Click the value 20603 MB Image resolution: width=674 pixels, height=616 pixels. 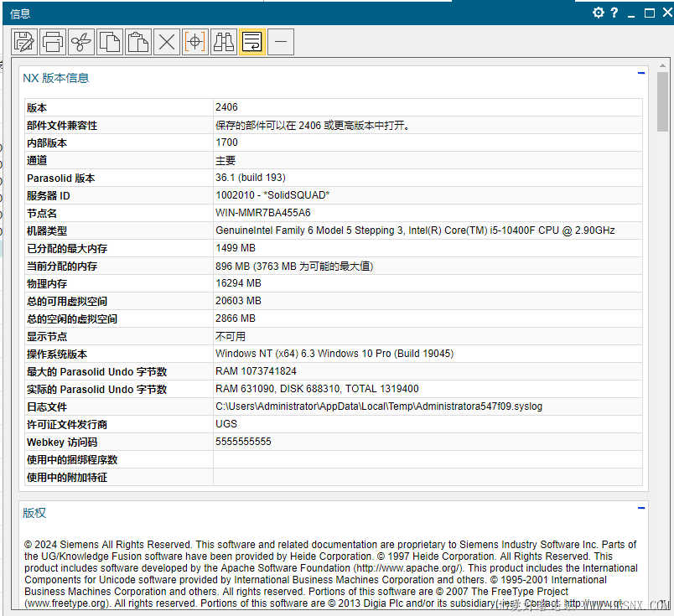pos(238,301)
